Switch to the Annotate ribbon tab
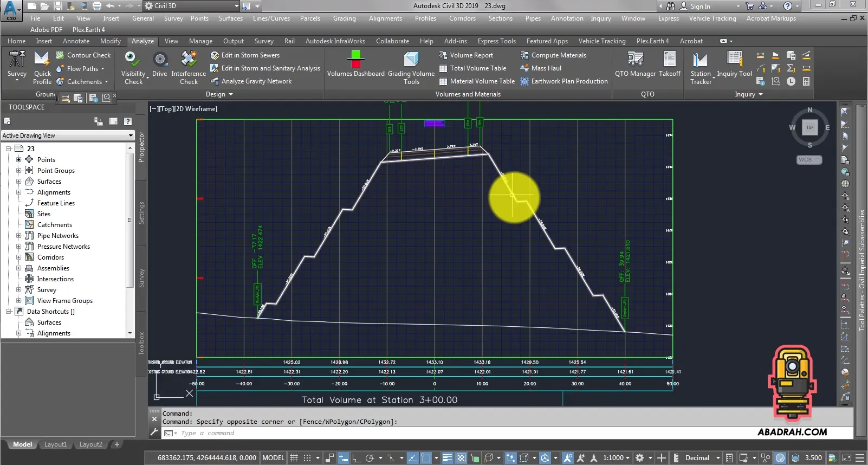Screen dimensions: 868x465 (x=76, y=41)
